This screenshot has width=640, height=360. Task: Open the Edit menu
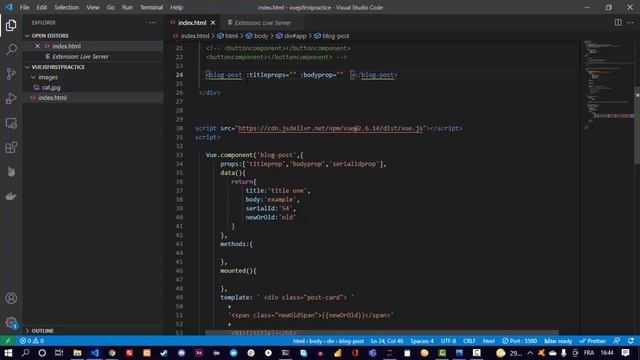[x=42, y=7]
